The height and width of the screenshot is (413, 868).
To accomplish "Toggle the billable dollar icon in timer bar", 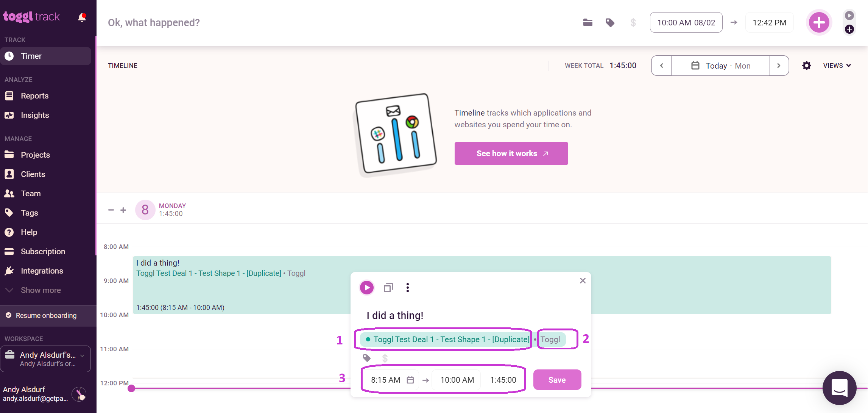I will coord(633,23).
